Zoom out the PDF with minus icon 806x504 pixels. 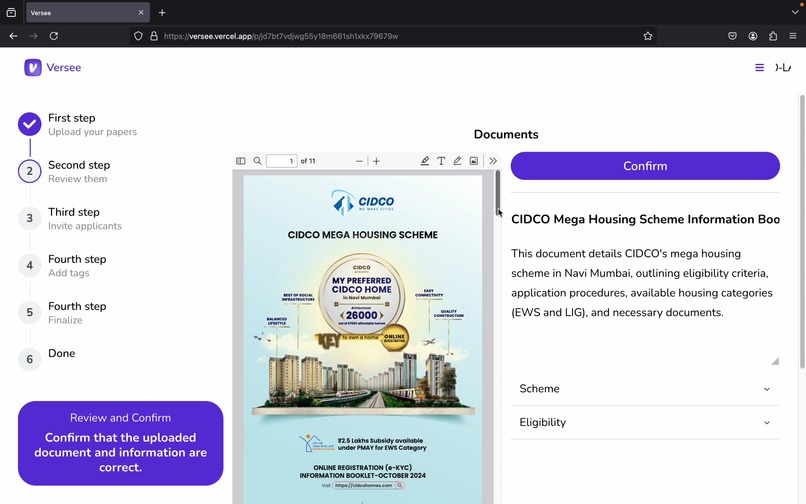click(359, 161)
